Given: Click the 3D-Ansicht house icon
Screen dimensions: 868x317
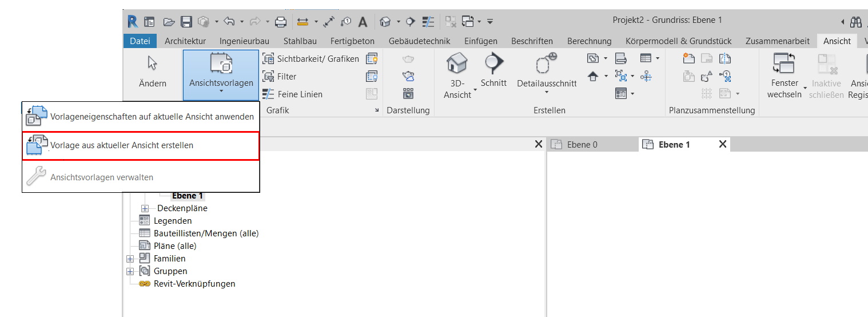Looking at the screenshot, I should click(x=456, y=64).
